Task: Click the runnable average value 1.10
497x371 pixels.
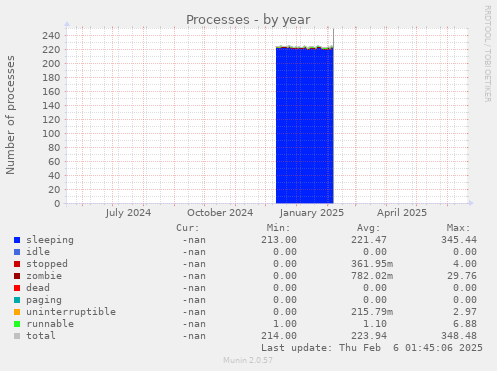Action: (375, 324)
